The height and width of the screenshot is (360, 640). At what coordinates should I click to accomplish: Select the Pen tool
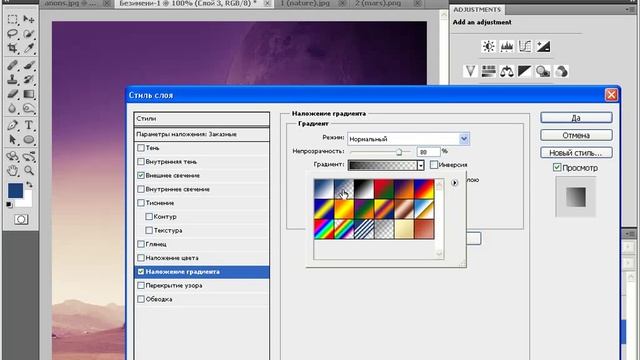click(12, 125)
